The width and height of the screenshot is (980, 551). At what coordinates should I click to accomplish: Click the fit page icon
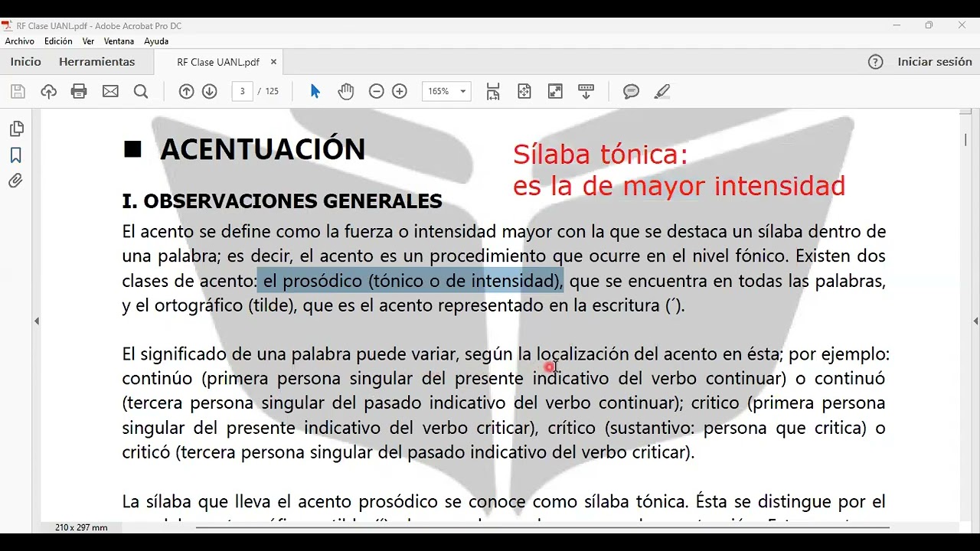(x=524, y=92)
